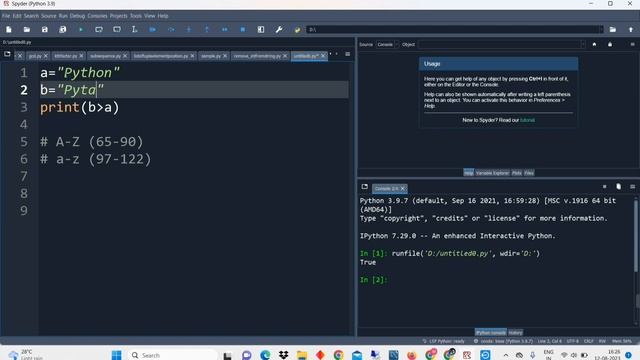Select the IPython console tab
640x360 pixels.
click(491, 333)
